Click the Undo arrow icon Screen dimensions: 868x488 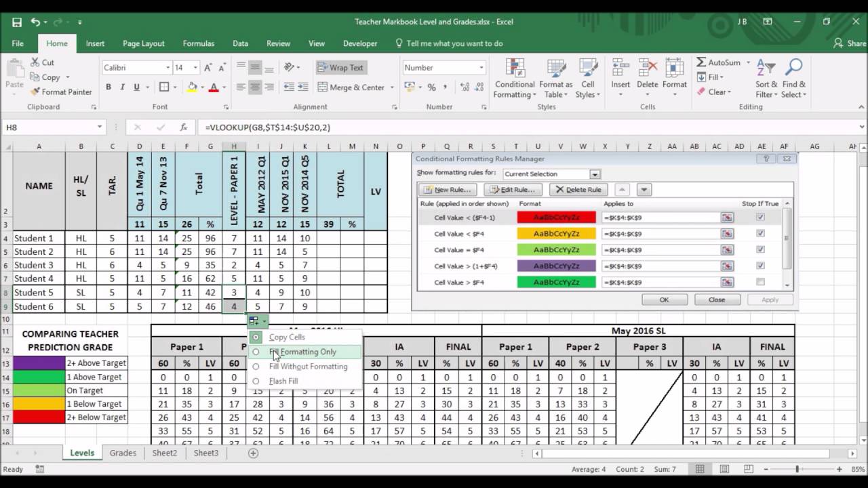35,22
